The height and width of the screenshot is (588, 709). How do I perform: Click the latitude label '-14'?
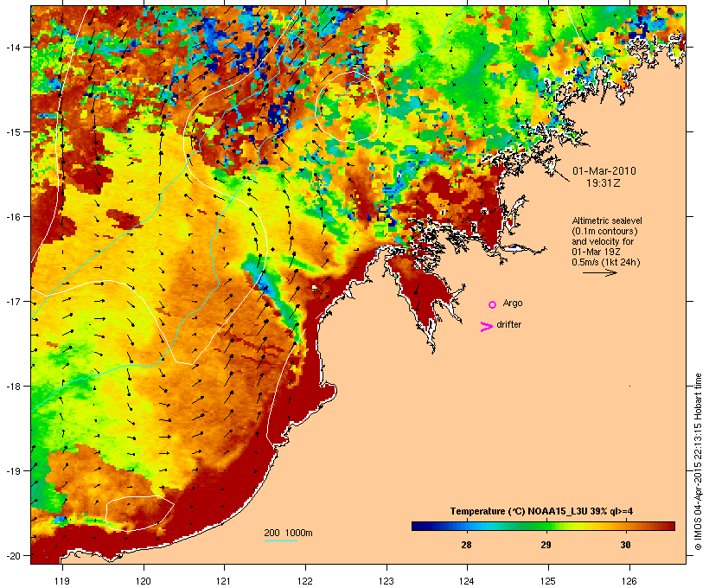point(13,47)
